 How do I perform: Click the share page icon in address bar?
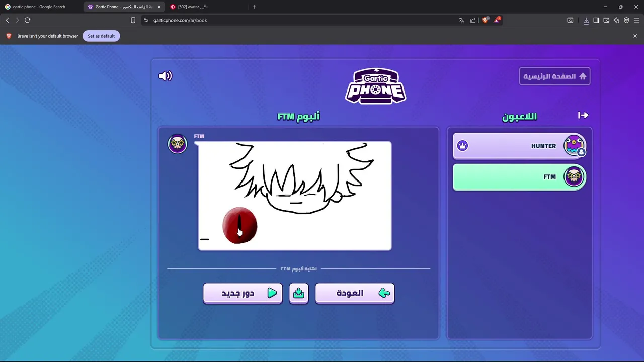coord(473,20)
